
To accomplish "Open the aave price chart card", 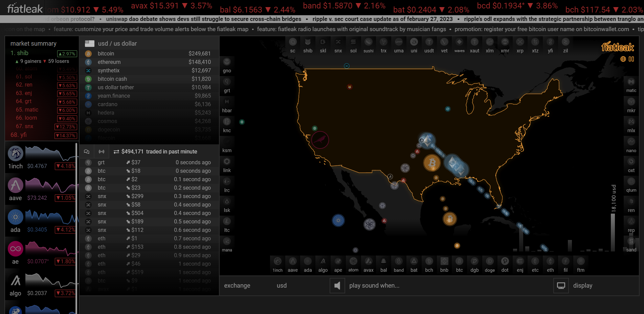I will click(x=41, y=189).
